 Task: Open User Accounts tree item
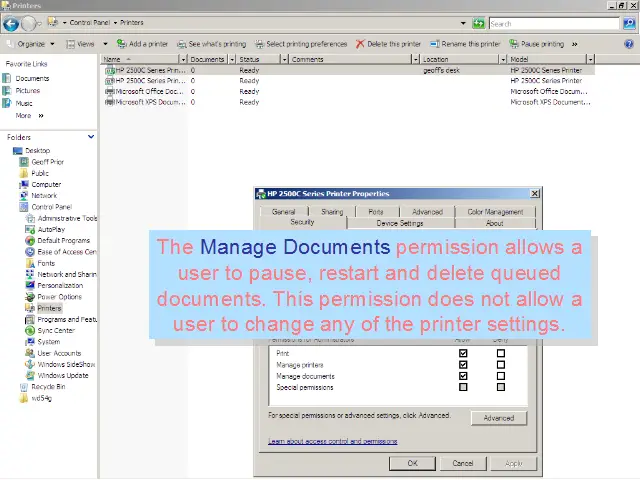[x=53, y=353]
